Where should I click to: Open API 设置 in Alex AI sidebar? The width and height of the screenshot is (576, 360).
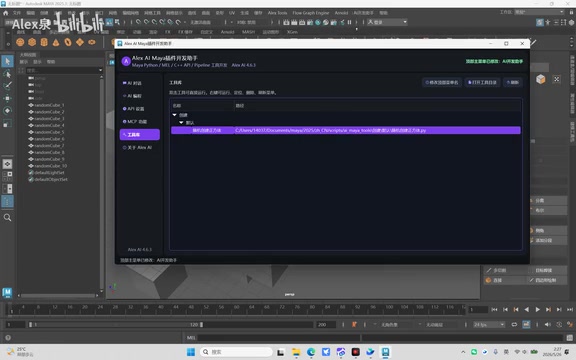click(140, 109)
